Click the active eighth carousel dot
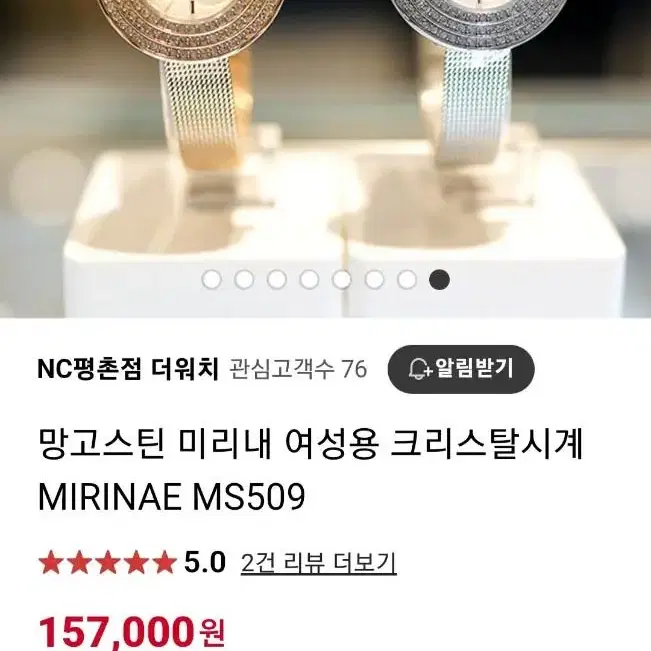This screenshot has width=651, height=651. [x=439, y=279]
